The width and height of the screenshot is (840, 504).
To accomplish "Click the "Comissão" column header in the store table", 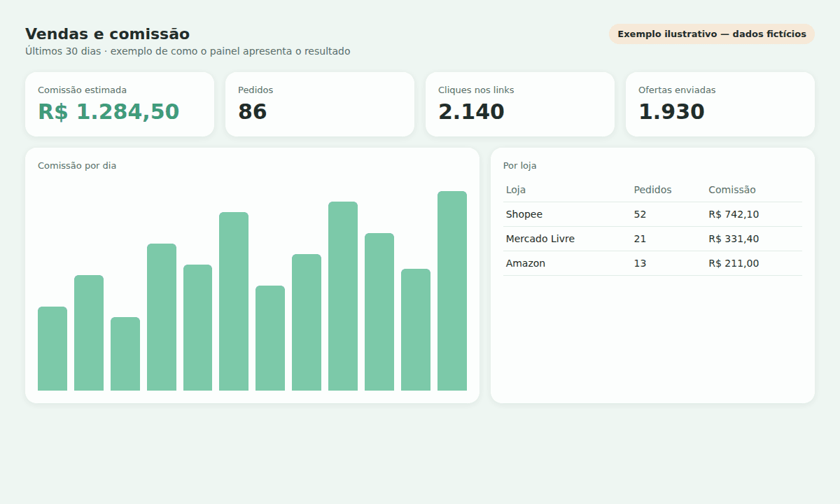I will click(x=732, y=190).
